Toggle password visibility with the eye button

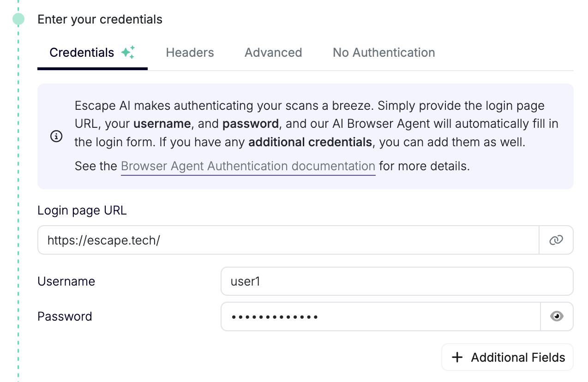[x=557, y=316]
